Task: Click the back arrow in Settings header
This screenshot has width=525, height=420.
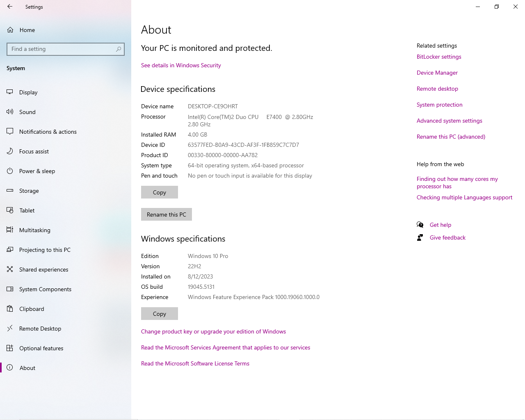Action: click(10, 7)
